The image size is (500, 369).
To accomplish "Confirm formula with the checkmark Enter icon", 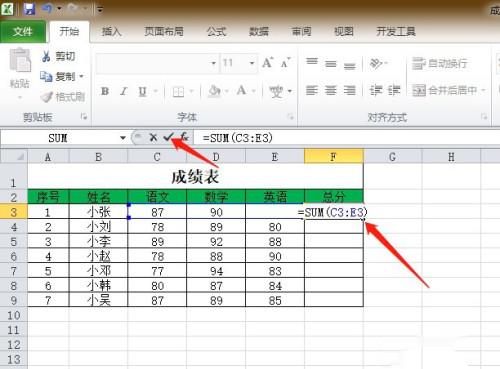I will point(169,137).
